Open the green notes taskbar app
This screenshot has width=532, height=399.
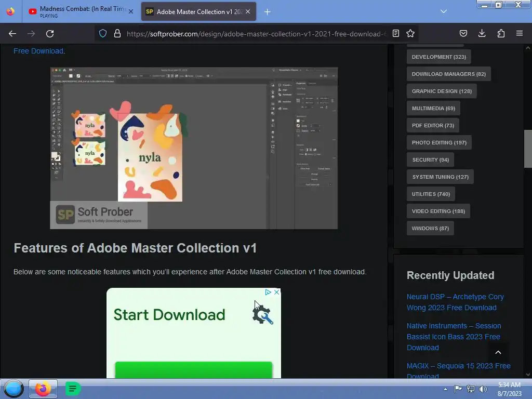pos(72,389)
